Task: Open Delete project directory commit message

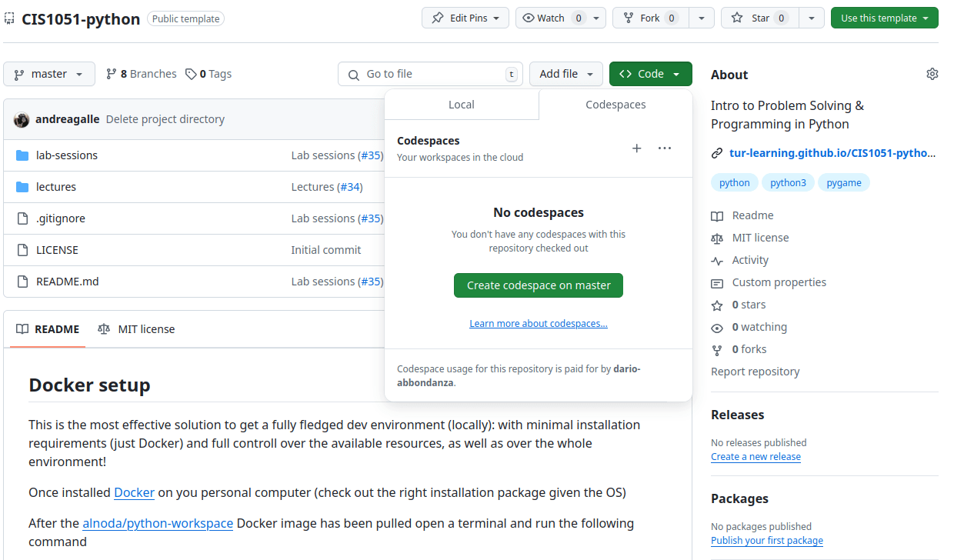Action: coord(165,119)
